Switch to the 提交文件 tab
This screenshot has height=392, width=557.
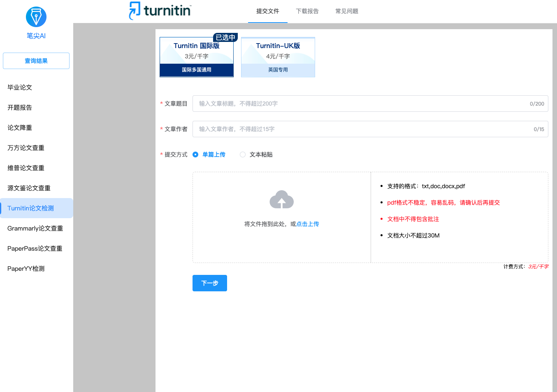tap(267, 11)
